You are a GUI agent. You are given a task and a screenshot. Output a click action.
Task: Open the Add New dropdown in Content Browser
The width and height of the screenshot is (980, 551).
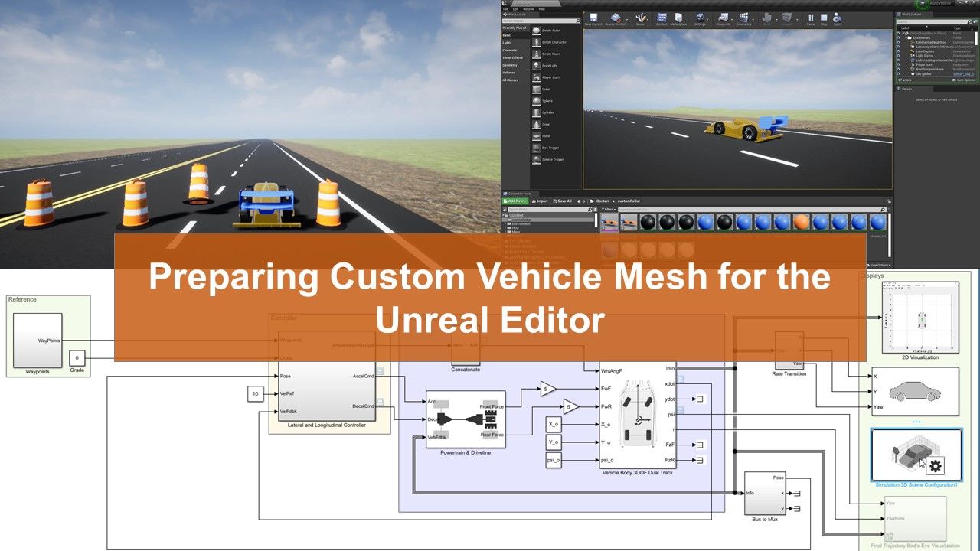tap(514, 201)
